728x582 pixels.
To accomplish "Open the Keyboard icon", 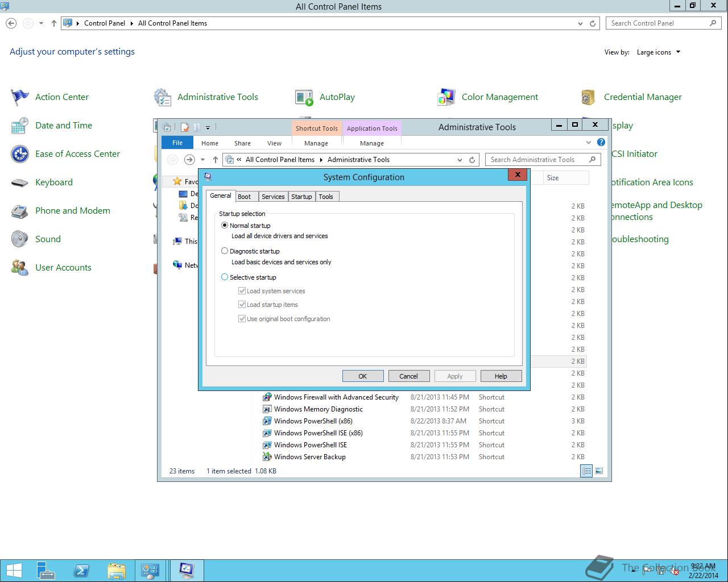I will [x=20, y=182].
